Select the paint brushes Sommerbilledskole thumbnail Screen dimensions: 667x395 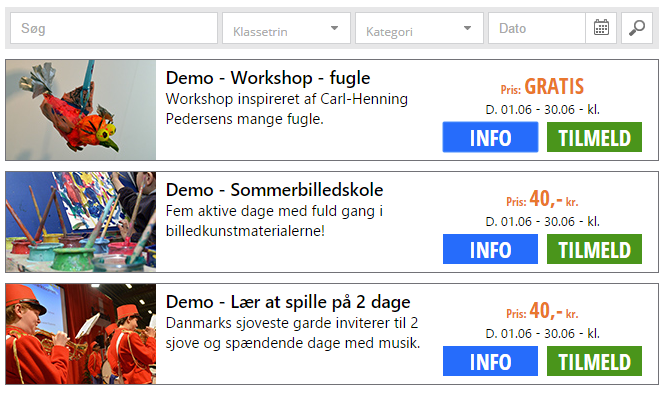[81, 222]
